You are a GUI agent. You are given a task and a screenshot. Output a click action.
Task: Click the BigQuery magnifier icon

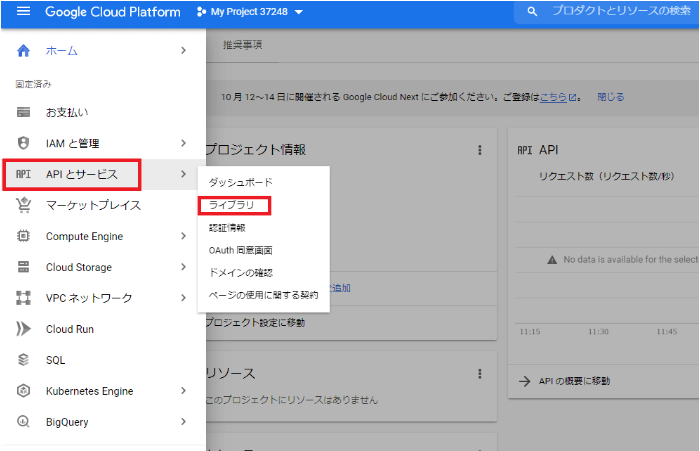tap(23, 422)
